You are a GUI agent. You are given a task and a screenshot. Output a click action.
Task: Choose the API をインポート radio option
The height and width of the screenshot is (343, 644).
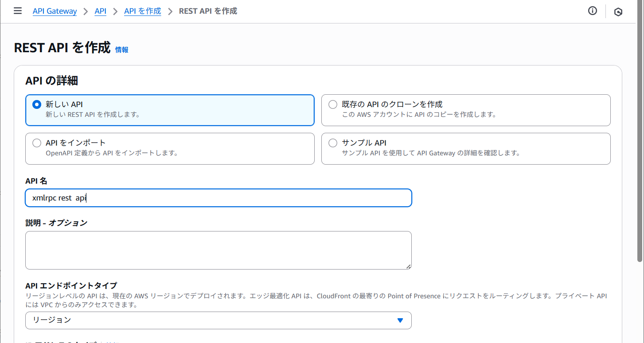coord(37,143)
